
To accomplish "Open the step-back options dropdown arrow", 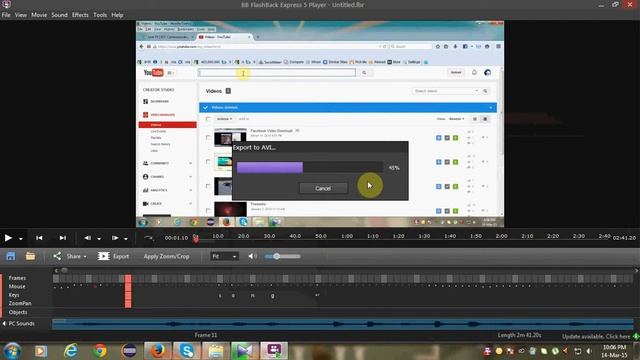I will 99,239.
